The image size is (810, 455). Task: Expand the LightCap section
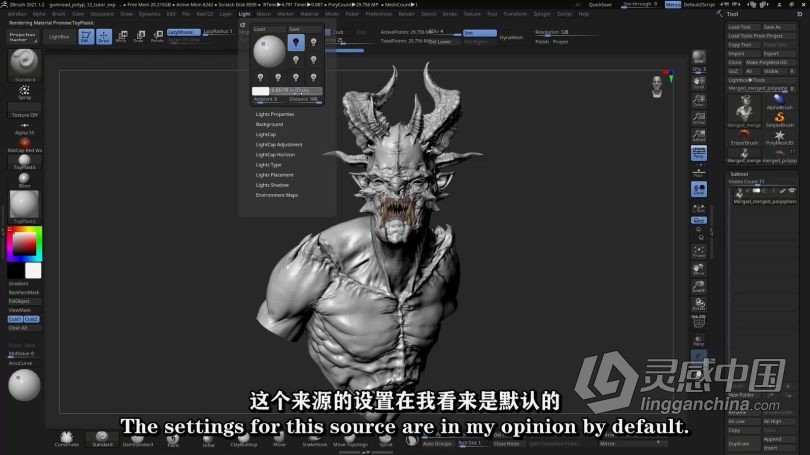click(x=266, y=134)
